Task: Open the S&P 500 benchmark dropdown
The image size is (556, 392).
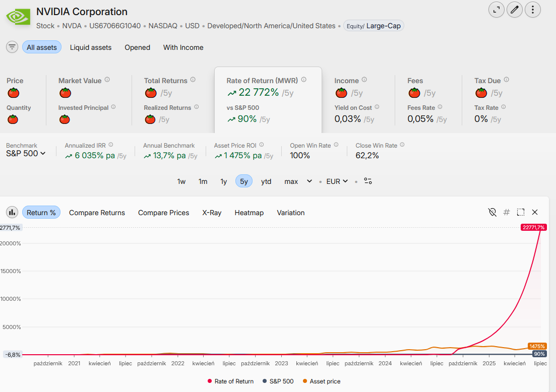Action: pos(26,154)
